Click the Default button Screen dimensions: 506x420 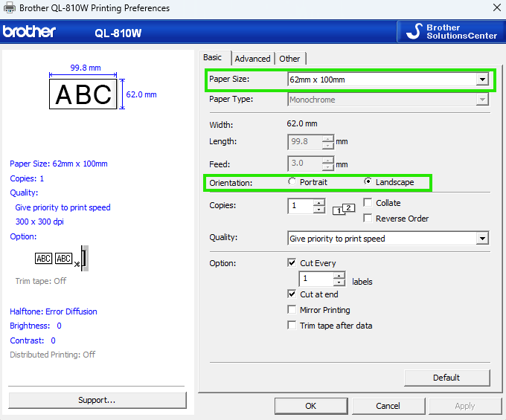tap(447, 378)
